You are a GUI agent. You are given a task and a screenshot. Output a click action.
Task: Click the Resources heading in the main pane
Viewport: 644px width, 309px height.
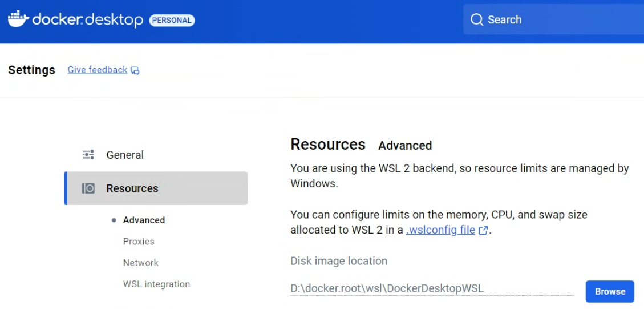pos(328,145)
